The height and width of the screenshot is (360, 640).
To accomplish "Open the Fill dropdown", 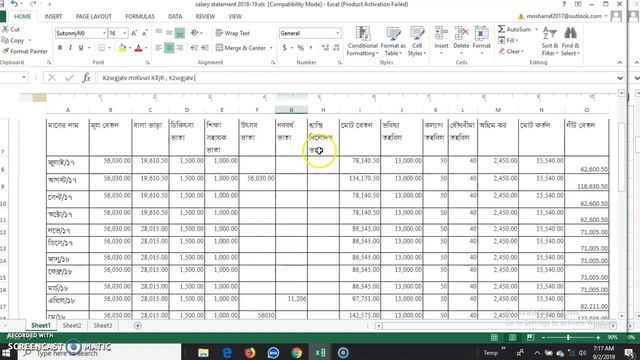I will click(508, 40).
